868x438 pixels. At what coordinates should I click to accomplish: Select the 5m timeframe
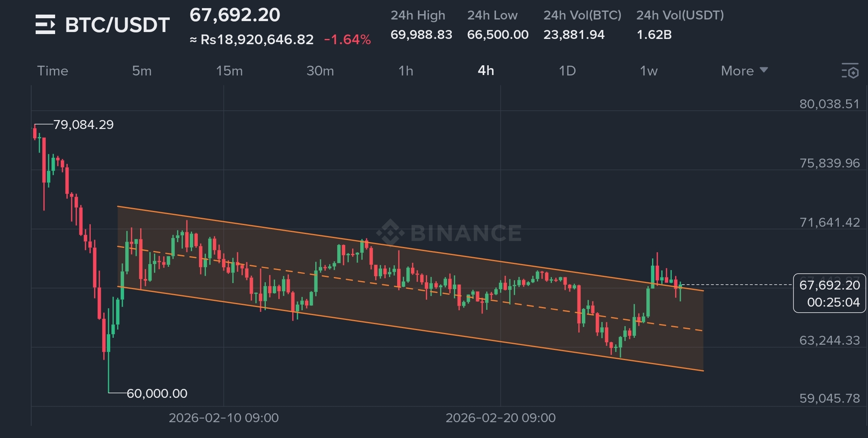(x=142, y=71)
